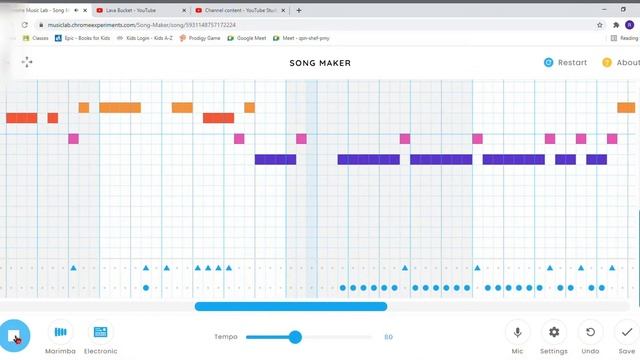
Task: Close the Lava Bucket tab
Action: (x=184, y=10)
